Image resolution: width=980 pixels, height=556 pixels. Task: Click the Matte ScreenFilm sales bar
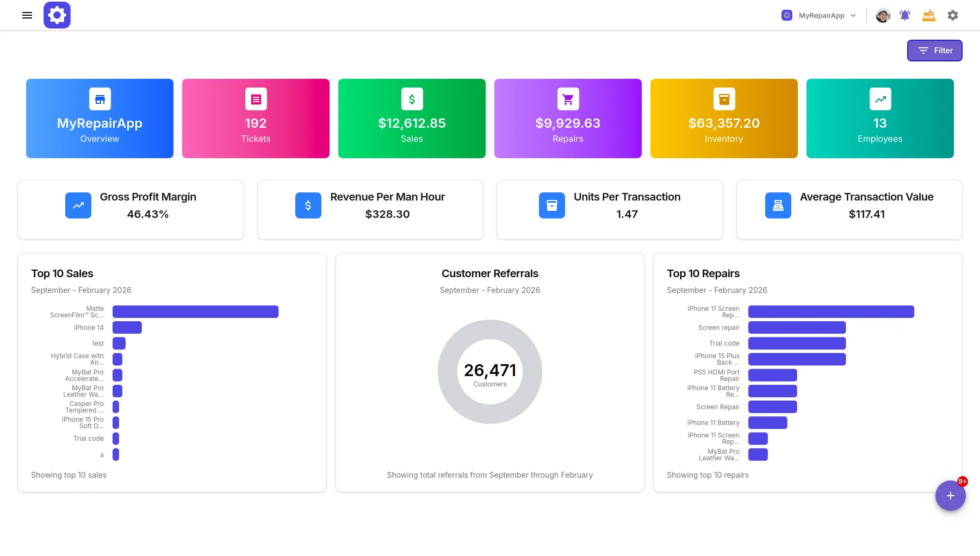196,312
